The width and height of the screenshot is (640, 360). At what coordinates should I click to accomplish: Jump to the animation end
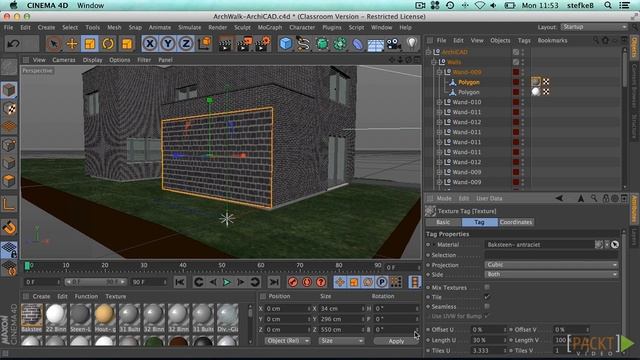click(274, 282)
